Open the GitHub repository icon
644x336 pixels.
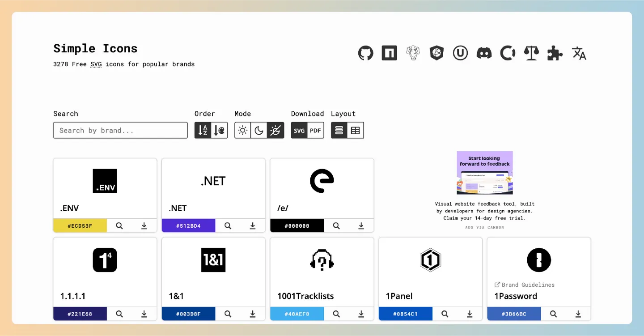click(x=365, y=53)
